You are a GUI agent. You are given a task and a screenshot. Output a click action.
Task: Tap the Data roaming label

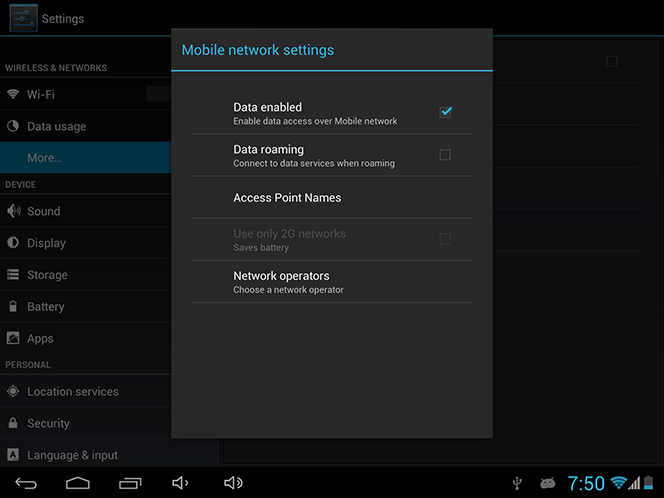point(268,150)
